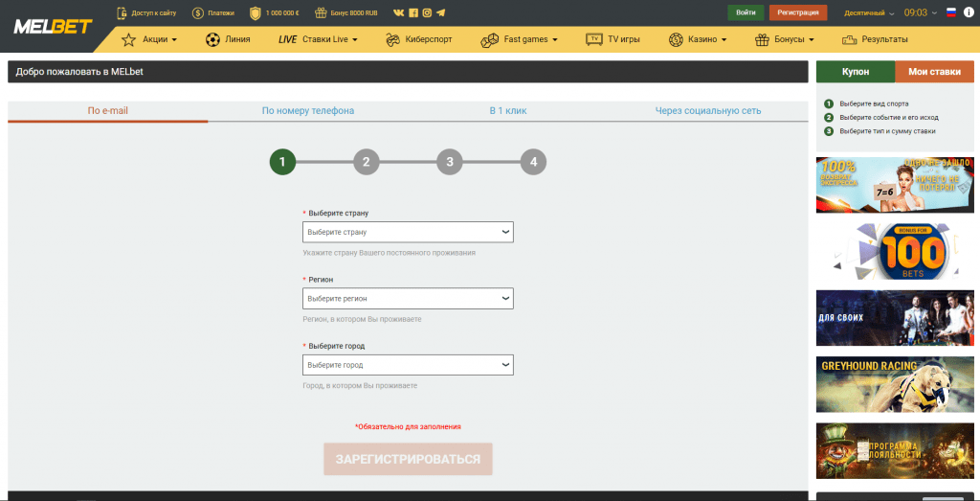Go to registration step 3 circle
Image resolution: width=980 pixels, height=501 pixels.
click(450, 162)
